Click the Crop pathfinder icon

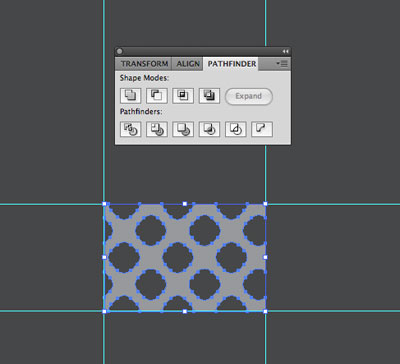pos(209,129)
